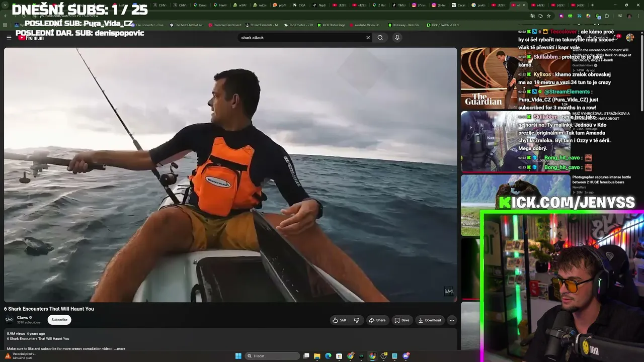The height and width of the screenshot is (362, 644).
Task: Open the 'Streamer Dashboard' bookmark
Action: click(x=224, y=25)
